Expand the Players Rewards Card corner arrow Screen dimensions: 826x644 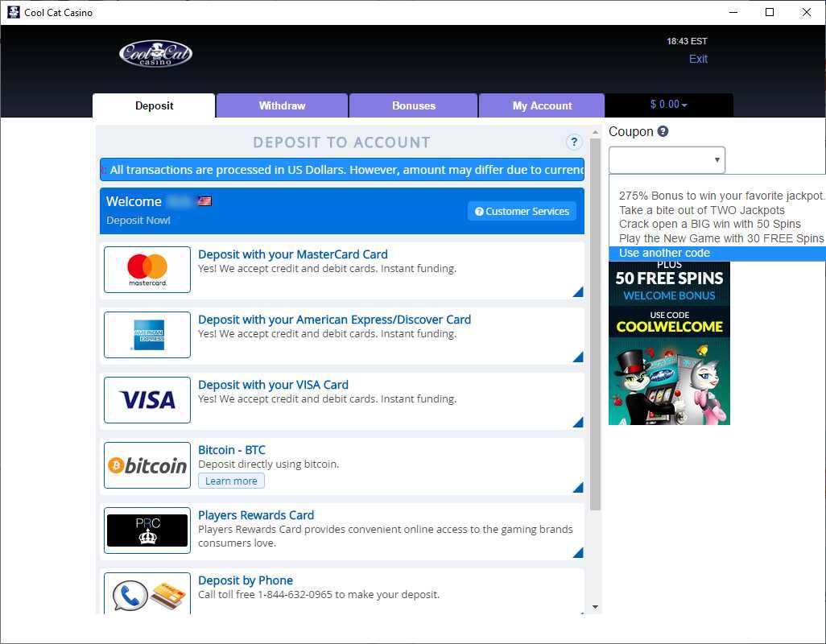pos(578,553)
